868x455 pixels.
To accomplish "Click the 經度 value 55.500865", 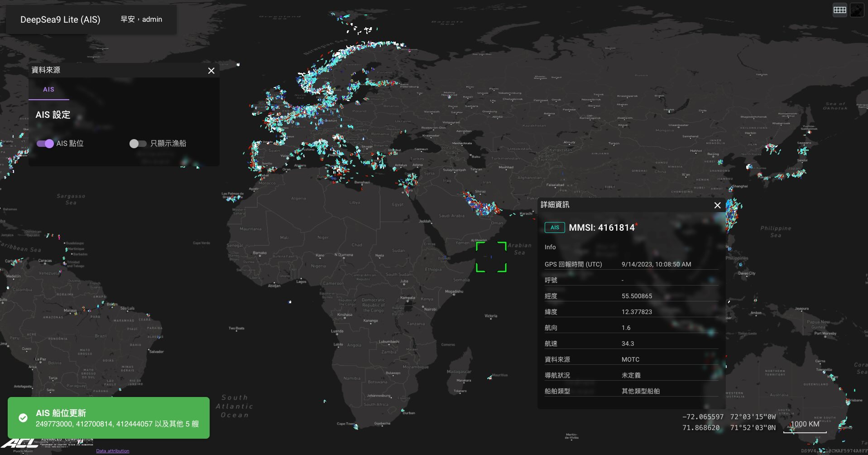I will (637, 296).
